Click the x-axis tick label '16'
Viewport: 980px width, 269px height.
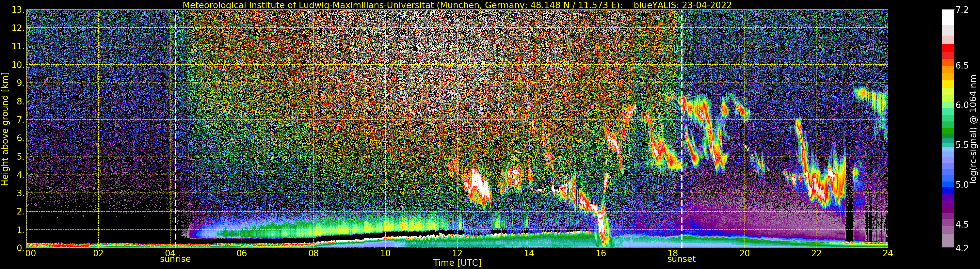[601, 253]
